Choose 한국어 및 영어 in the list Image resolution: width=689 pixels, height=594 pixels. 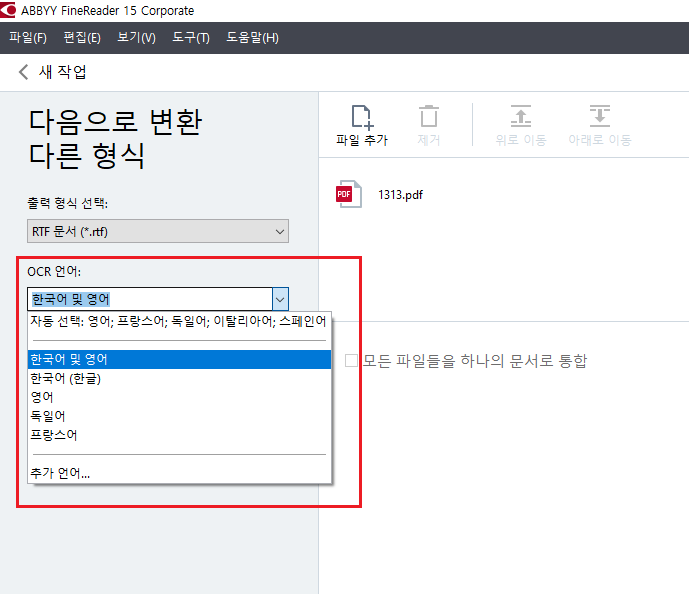(x=179, y=359)
